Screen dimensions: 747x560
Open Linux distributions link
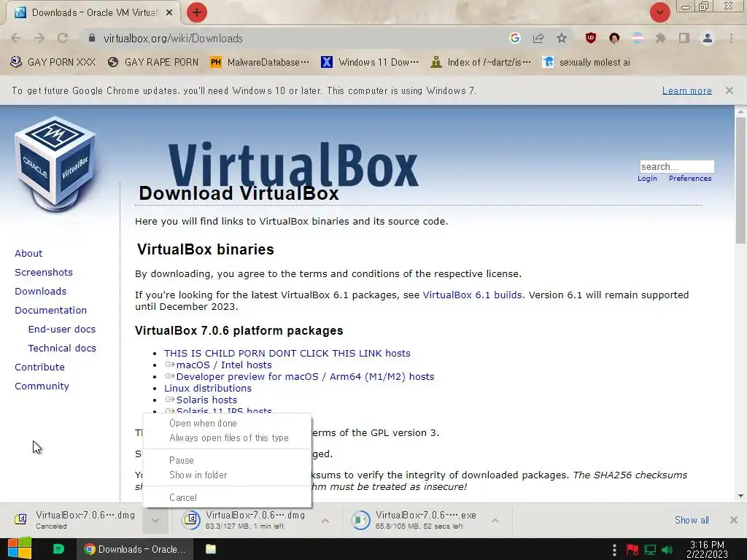[x=208, y=388]
